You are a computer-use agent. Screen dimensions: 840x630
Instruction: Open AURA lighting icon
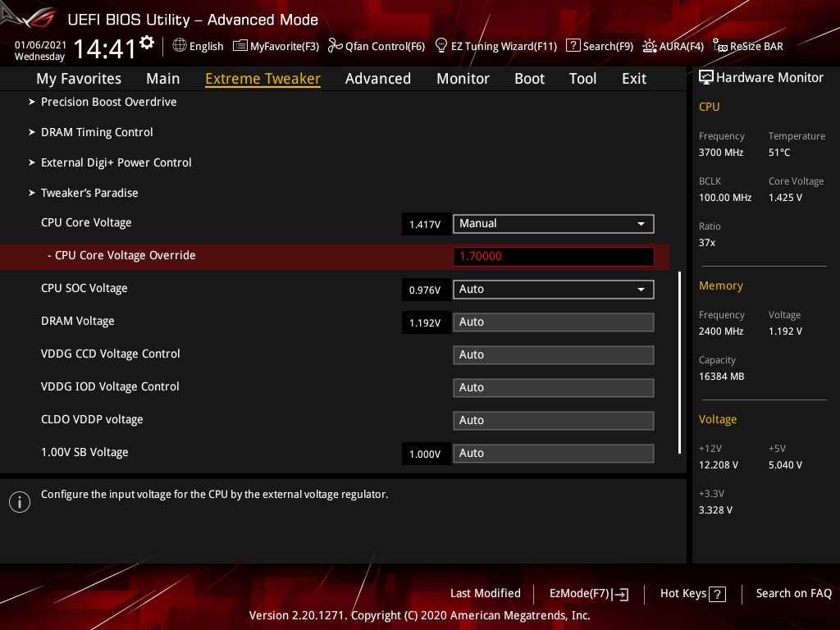650,46
